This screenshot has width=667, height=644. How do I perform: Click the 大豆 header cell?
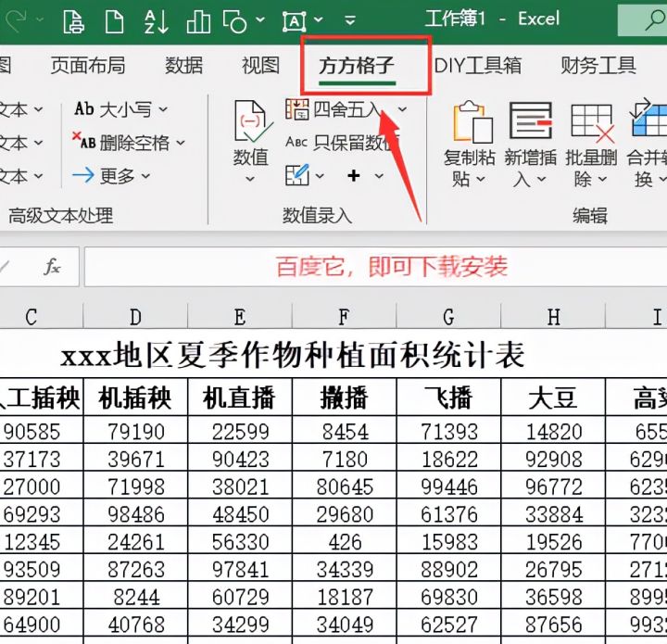pos(553,398)
